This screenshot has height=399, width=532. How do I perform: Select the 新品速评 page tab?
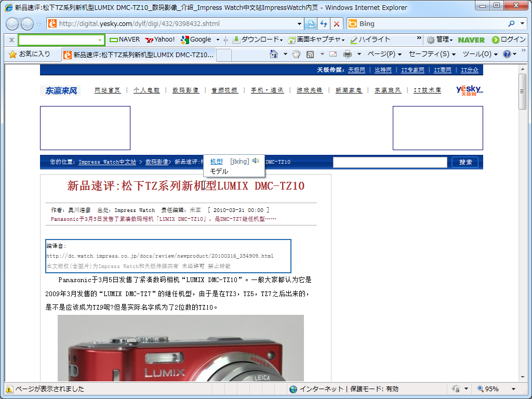139,55
